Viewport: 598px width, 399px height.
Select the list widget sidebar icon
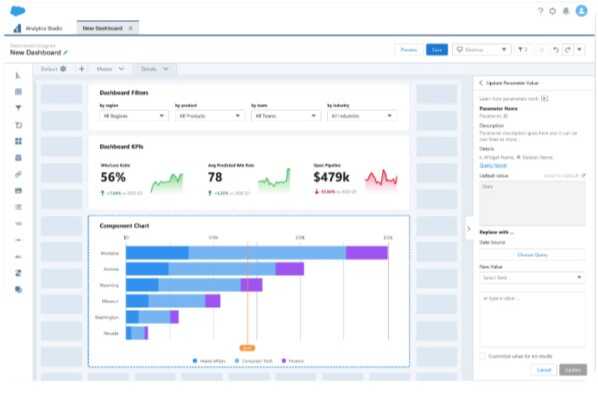pos(18,207)
